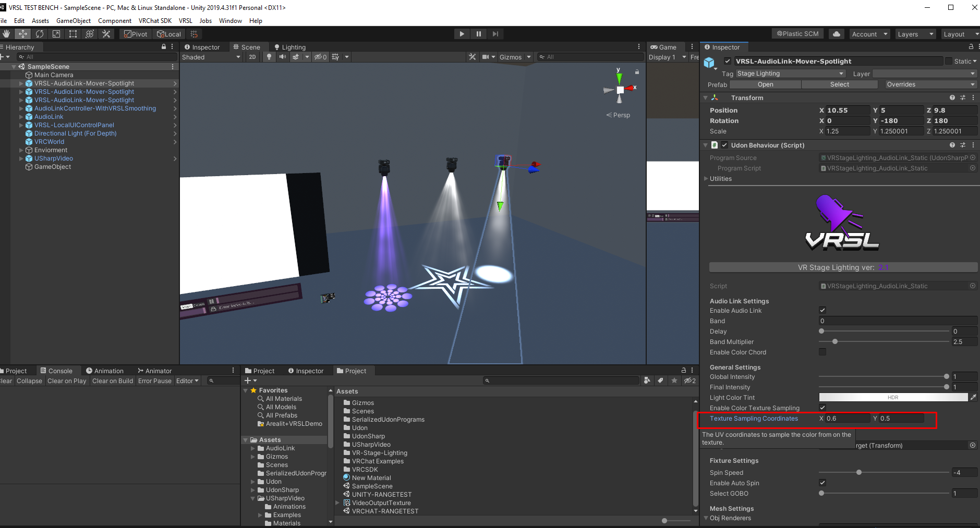Screen dimensions: 980x528
Task: Open the Shaded draw mode dropdown
Action: (211, 57)
